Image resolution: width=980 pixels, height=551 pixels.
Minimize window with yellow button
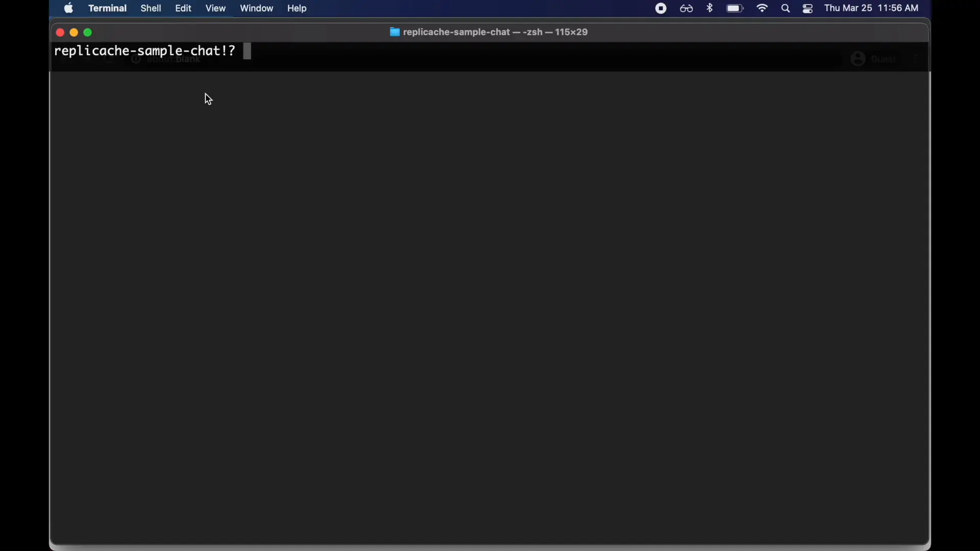coord(74,33)
